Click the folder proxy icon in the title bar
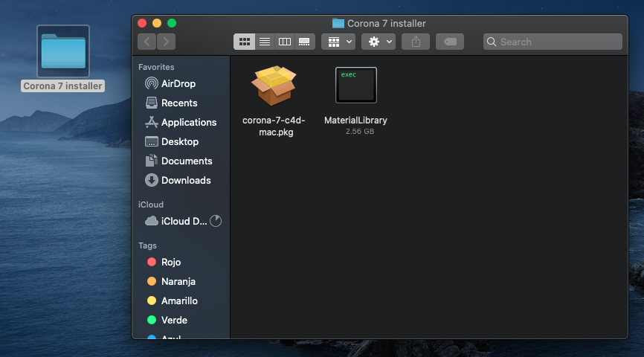The width and height of the screenshot is (644, 357). point(338,23)
